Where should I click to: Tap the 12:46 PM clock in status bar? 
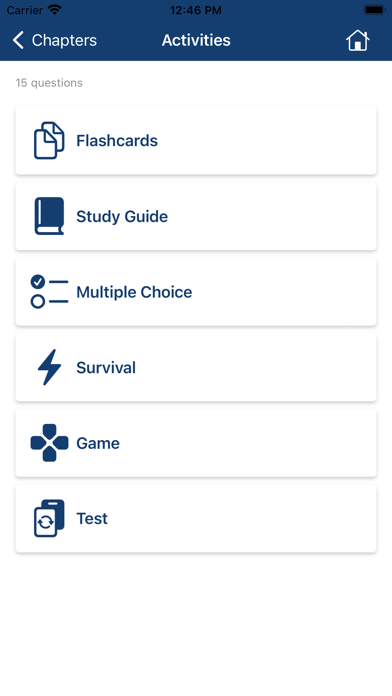pyautogui.click(x=196, y=10)
